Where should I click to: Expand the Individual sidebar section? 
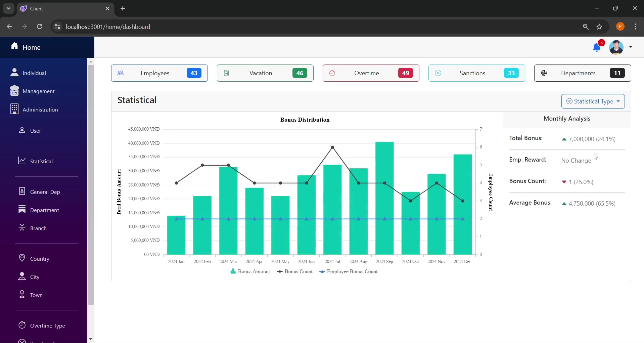tap(34, 73)
